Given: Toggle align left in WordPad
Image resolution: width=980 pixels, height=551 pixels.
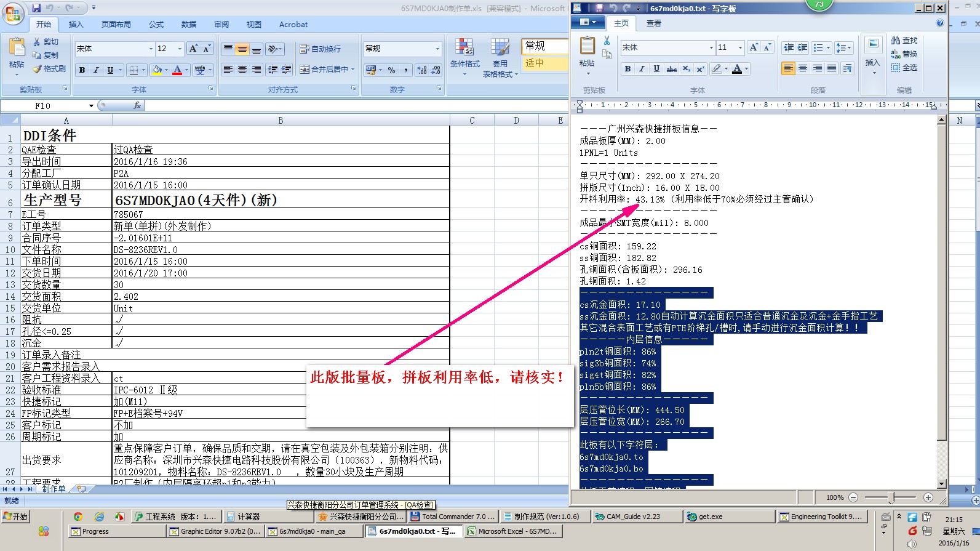Looking at the screenshot, I should click(x=788, y=68).
